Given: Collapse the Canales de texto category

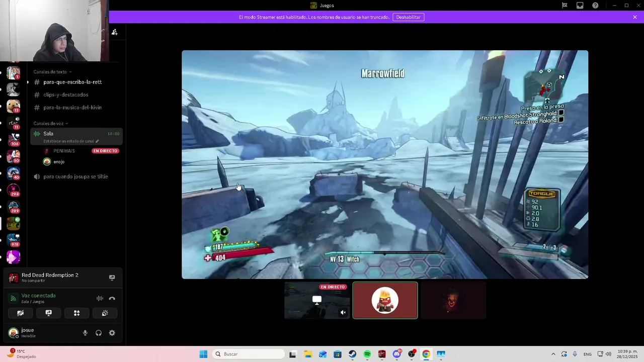Looking at the screenshot, I should pyautogui.click(x=52, y=72).
